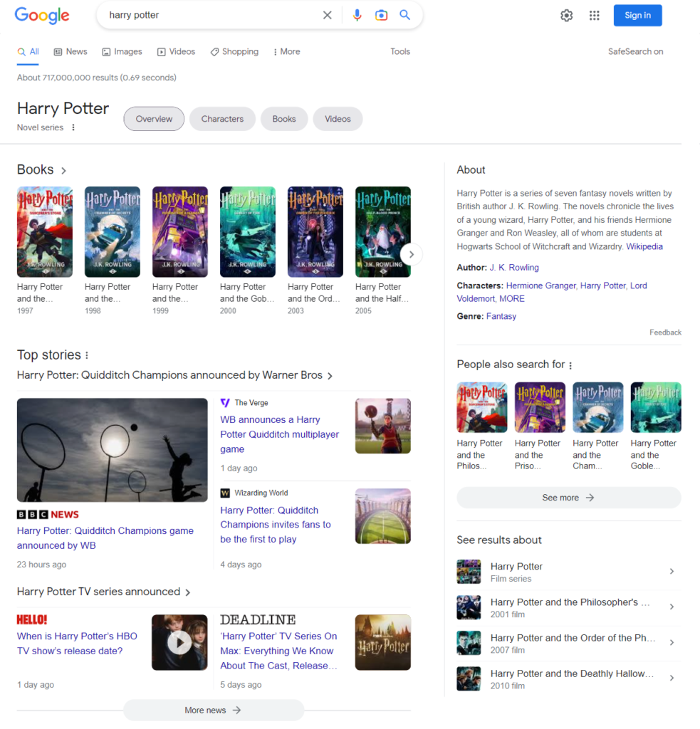Select the Overview chip
The height and width of the screenshot is (729, 700).
click(x=154, y=119)
